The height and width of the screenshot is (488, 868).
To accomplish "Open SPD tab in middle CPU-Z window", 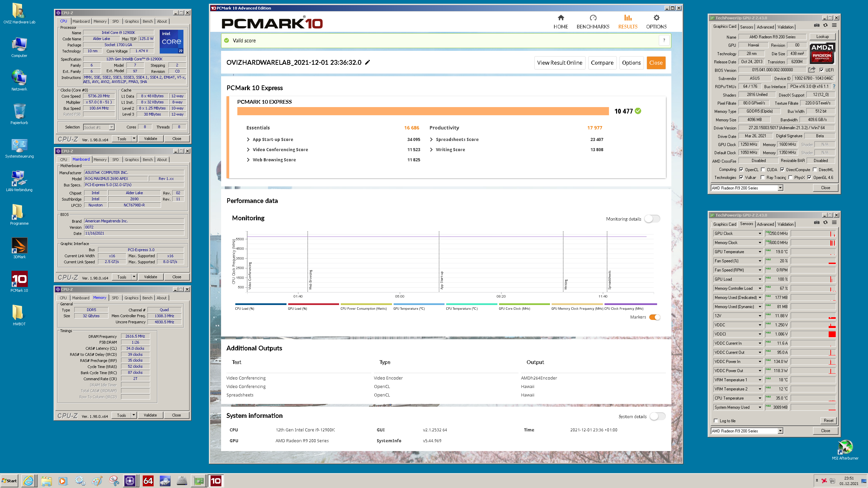I will (116, 160).
